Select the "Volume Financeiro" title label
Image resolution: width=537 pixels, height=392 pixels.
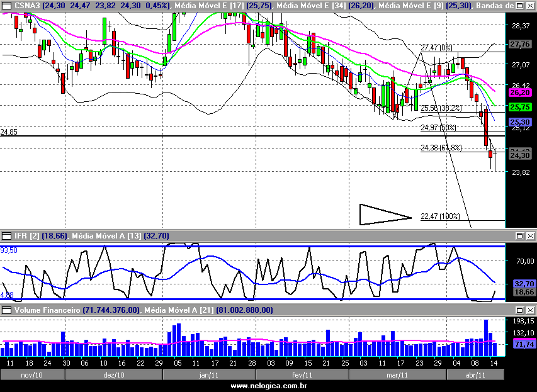coord(47,310)
